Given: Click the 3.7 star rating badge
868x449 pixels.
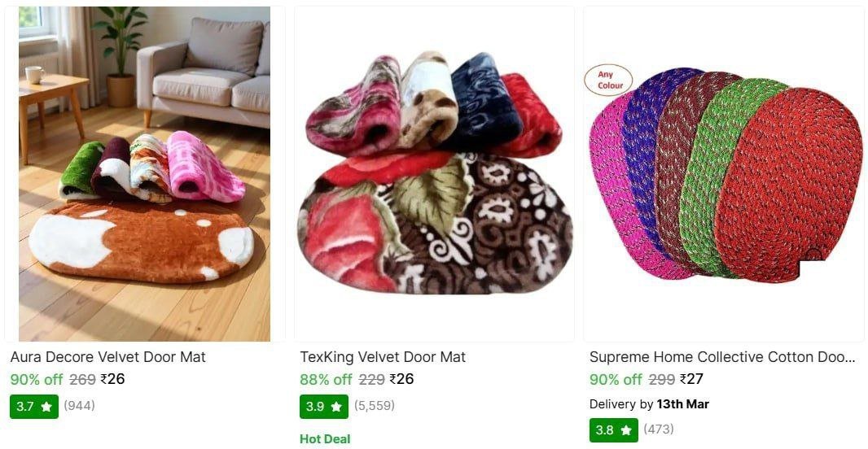Looking at the screenshot, I should [34, 406].
